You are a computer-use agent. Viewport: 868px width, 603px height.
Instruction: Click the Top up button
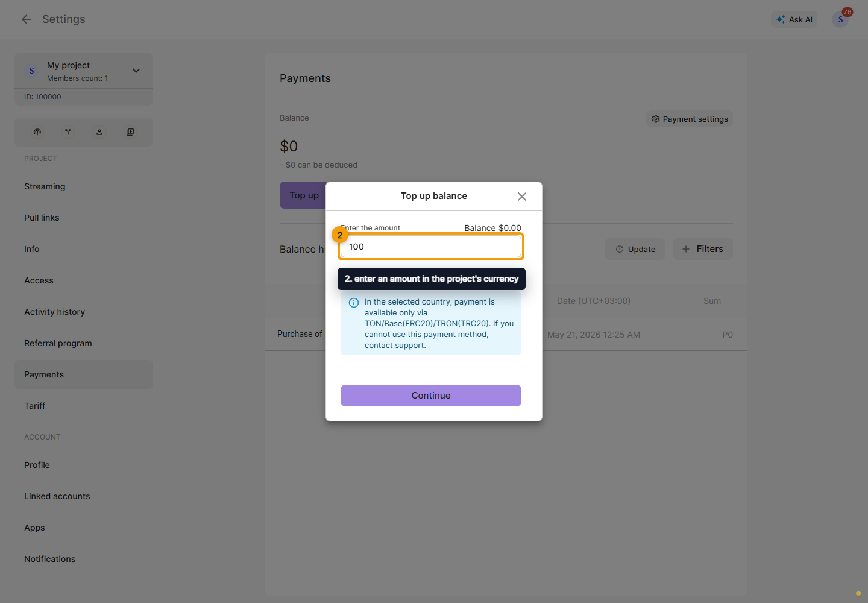coord(304,195)
